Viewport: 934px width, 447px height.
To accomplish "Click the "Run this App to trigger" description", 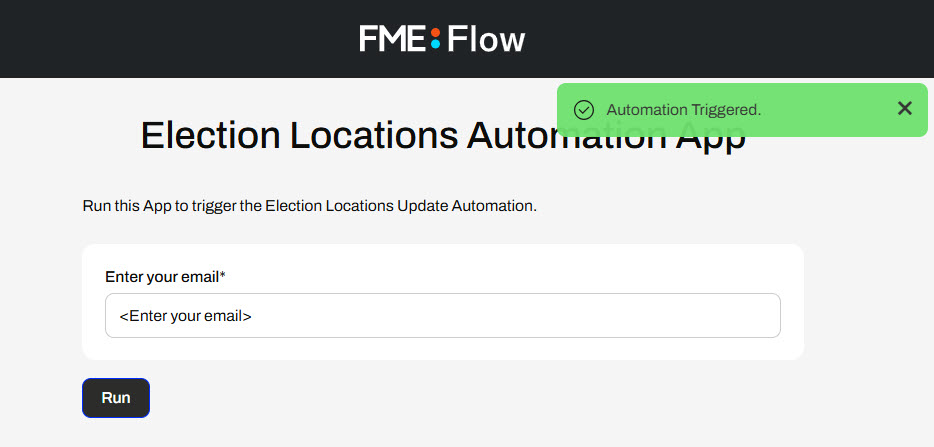I will [309, 206].
